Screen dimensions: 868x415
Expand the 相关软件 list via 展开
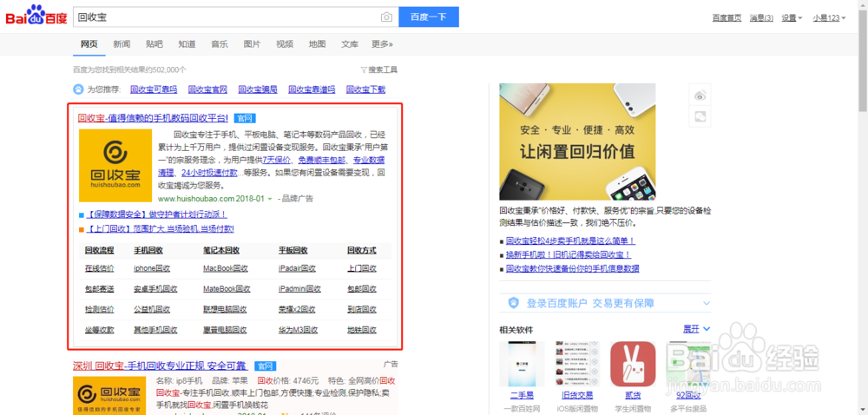(x=696, y=329)
